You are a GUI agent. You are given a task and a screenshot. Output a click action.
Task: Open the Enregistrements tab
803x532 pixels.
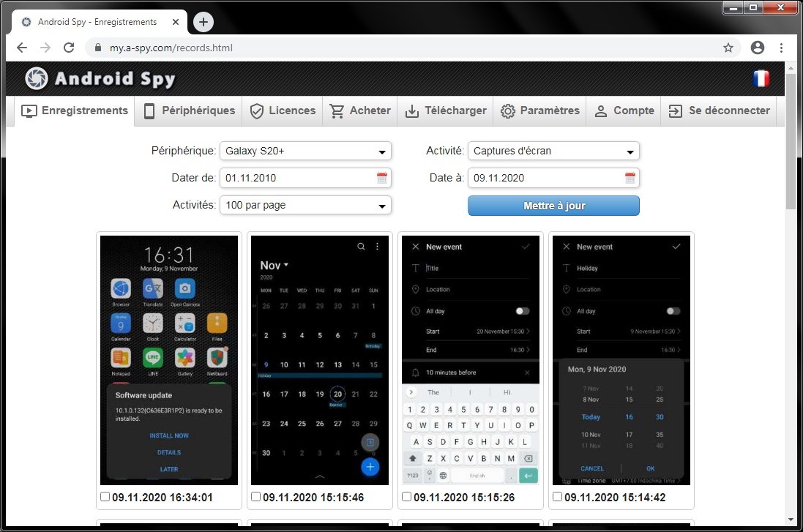point(75,110)
